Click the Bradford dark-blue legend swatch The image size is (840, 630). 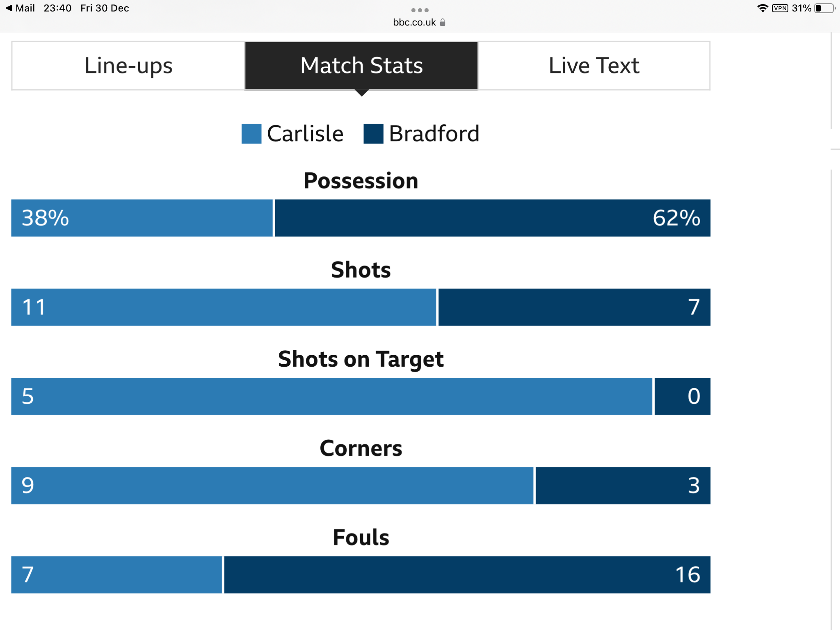(x=373, y=134)
